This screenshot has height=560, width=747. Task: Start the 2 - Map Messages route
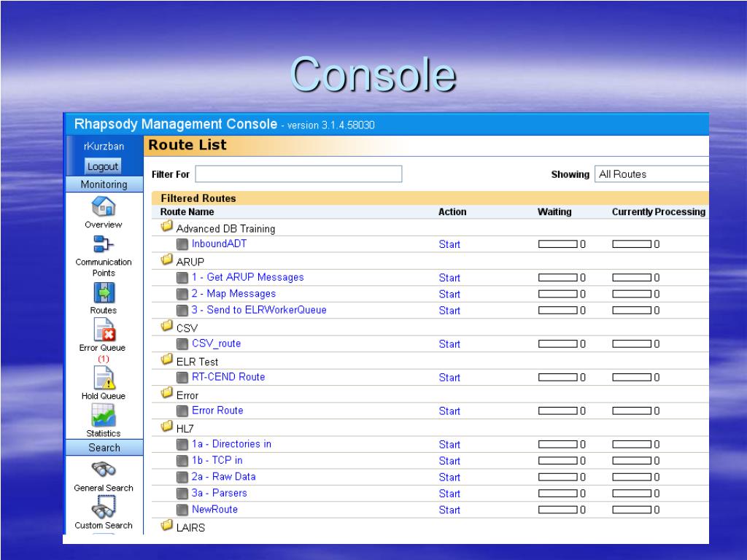pos(449,295)
